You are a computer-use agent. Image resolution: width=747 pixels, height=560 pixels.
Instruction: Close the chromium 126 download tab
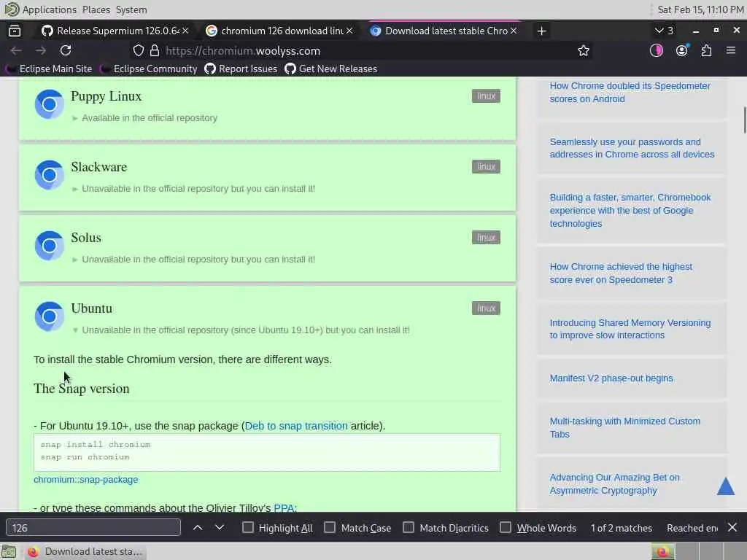pos(349,31)
